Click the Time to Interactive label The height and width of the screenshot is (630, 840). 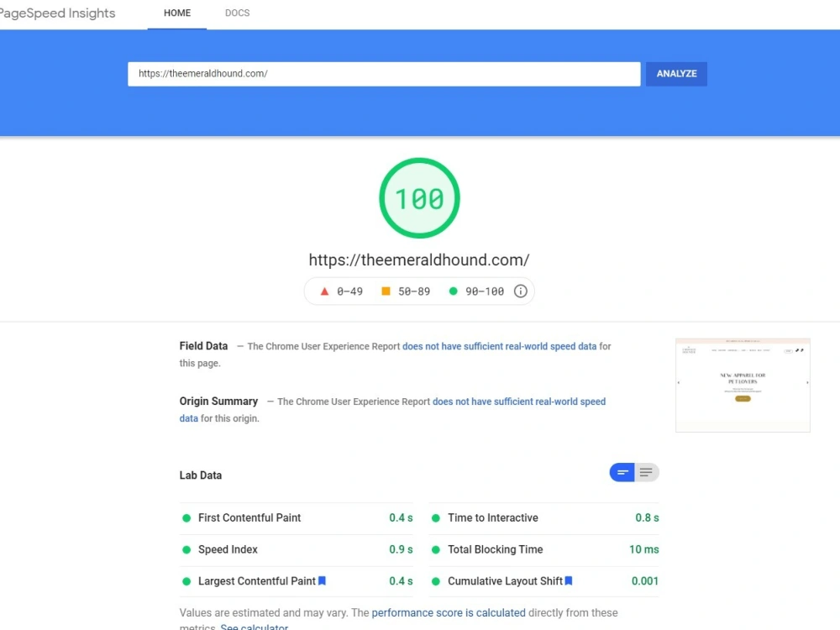point(493,518)
